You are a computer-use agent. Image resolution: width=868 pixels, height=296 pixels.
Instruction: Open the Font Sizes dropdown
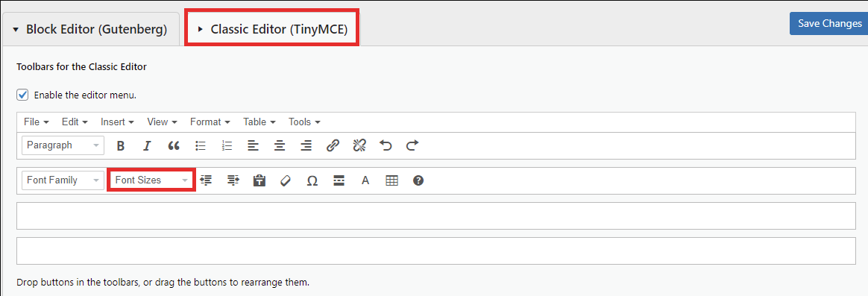point(151,180)
